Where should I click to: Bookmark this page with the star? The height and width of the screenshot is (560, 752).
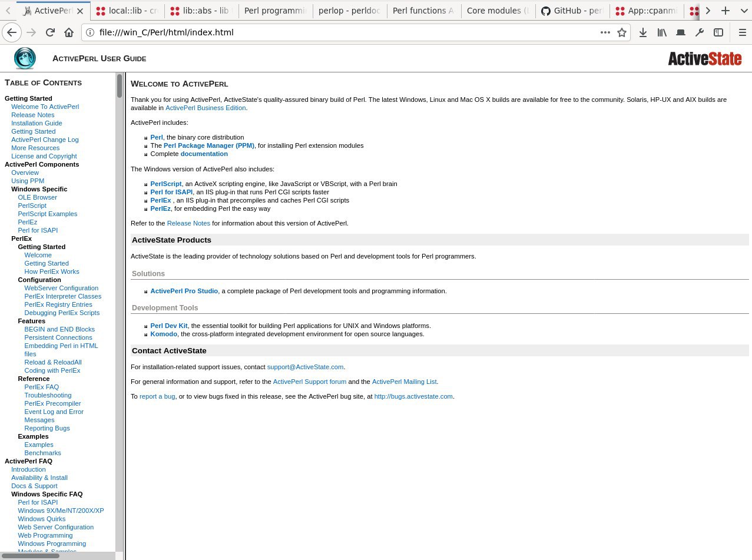tap(621, 32)
